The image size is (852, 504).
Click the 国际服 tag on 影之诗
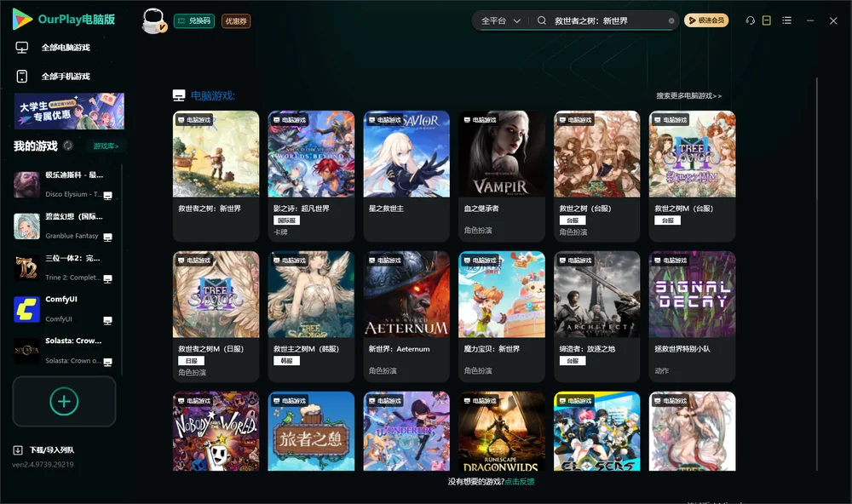[286, 220]
